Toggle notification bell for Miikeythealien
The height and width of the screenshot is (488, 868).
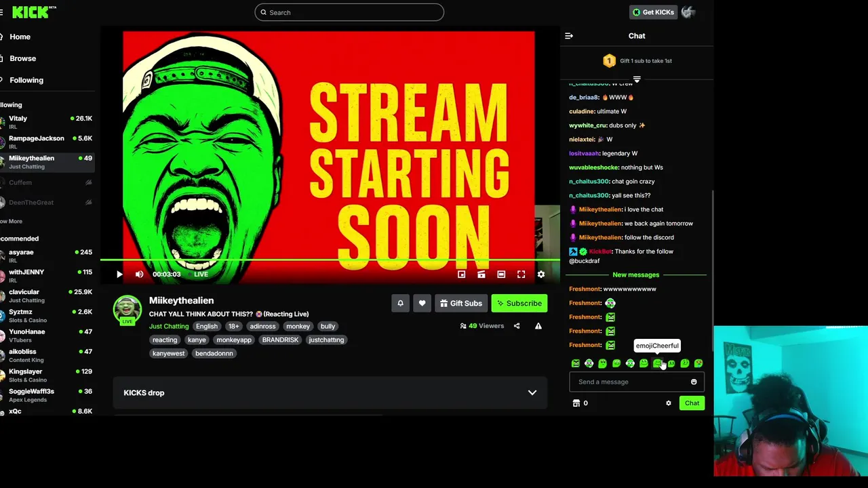pyautogui.click(x=400, y=304)
